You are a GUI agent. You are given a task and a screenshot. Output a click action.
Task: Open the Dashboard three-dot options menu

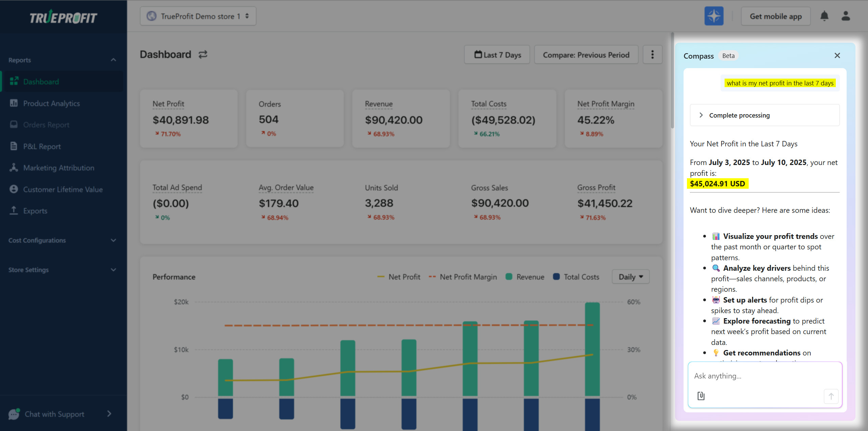(x=652, y=54)
